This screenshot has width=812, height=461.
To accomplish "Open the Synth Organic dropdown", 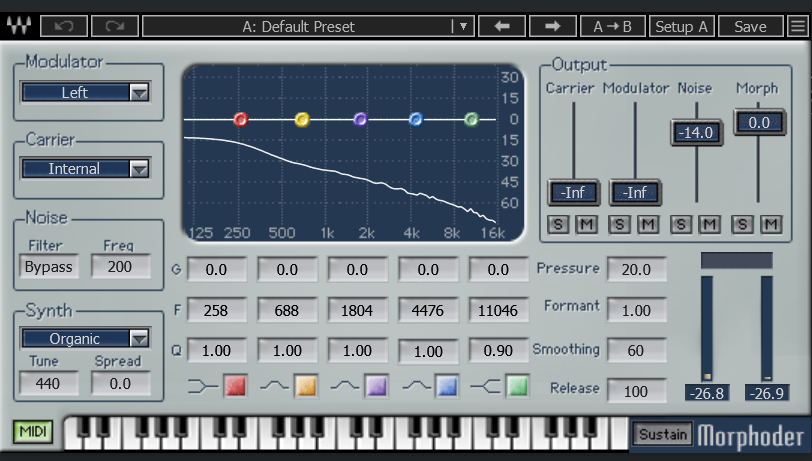I will 85,339.
